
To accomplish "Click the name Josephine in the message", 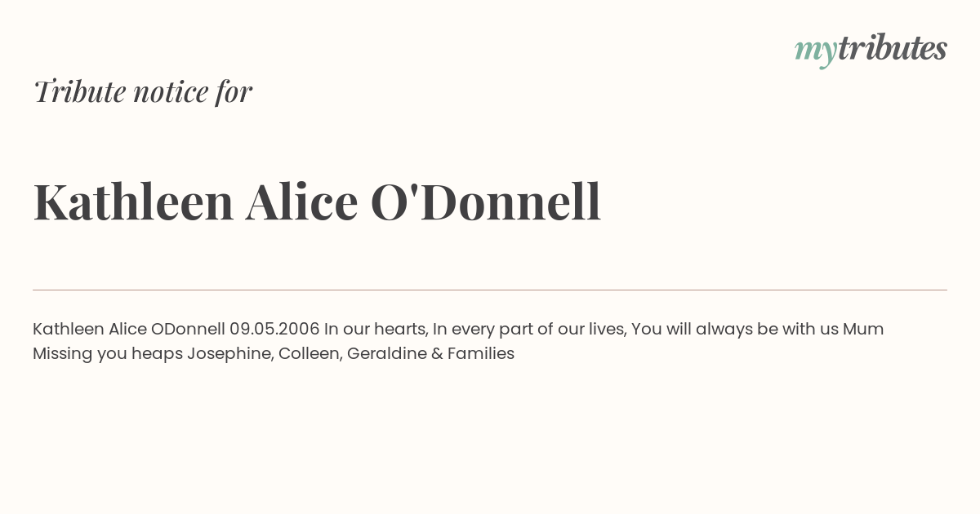I will click(230, 354).
